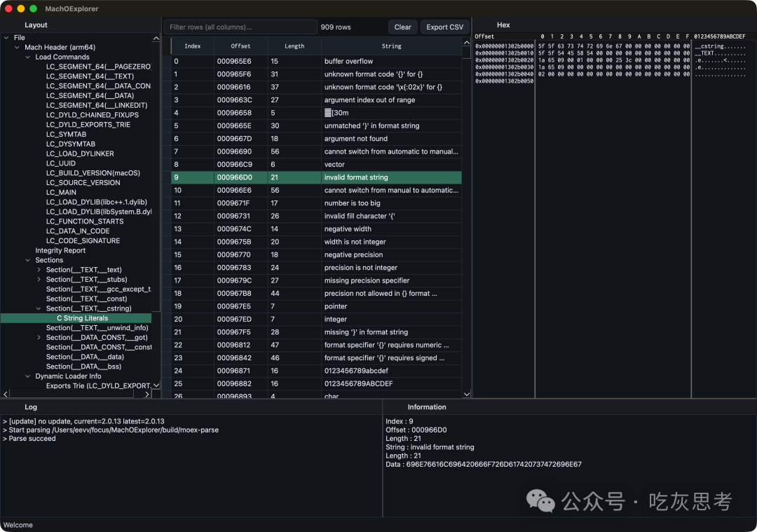757x532 pixels.
Task: Click the Data hex value in Information
Action: (x=494, y=465)
